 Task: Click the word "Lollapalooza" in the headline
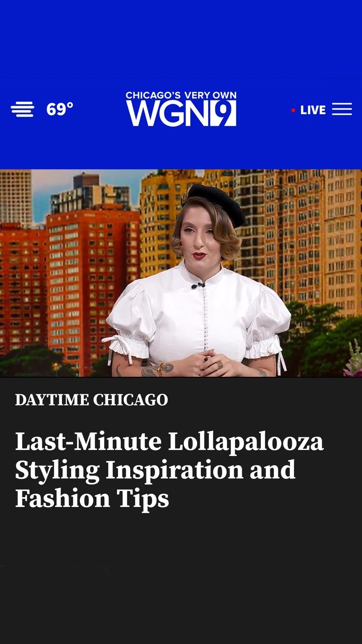click(x=246, y=442)
